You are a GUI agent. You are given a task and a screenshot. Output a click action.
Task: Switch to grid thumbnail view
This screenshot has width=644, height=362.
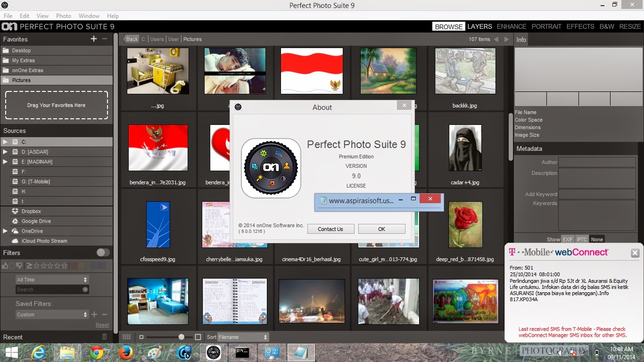pyautogui.click(x=126, y=337)
